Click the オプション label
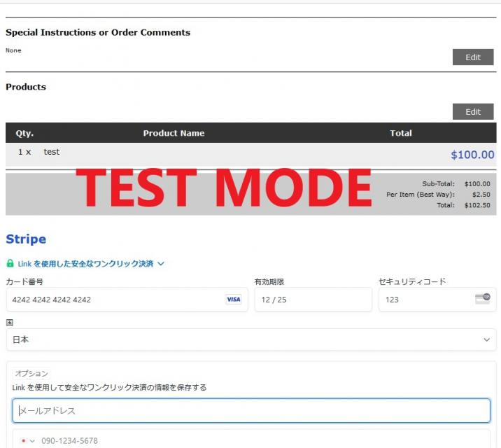Image resolution: width=501 pixels, height=448 pixels. (x=31, y=373)
